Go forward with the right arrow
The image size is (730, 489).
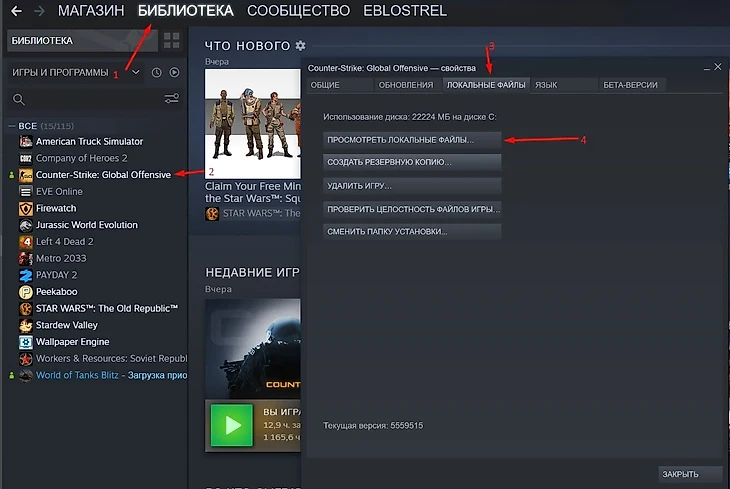[39, 11]
